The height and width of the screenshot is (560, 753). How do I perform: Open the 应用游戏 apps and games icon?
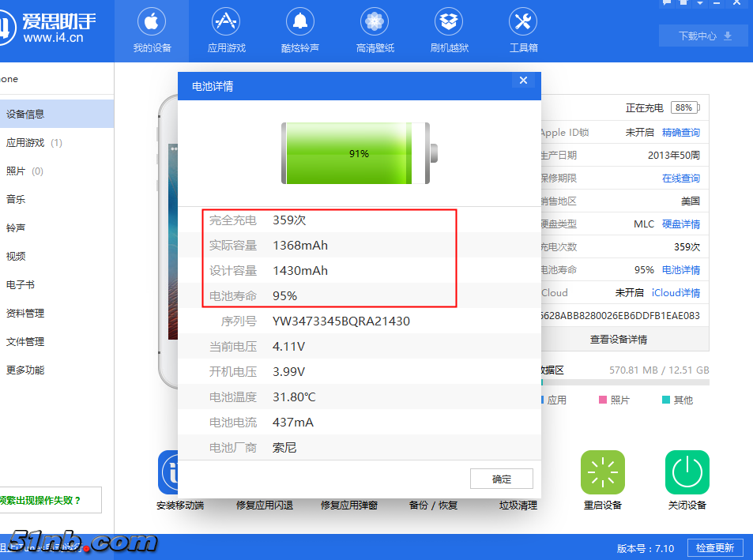227,22
